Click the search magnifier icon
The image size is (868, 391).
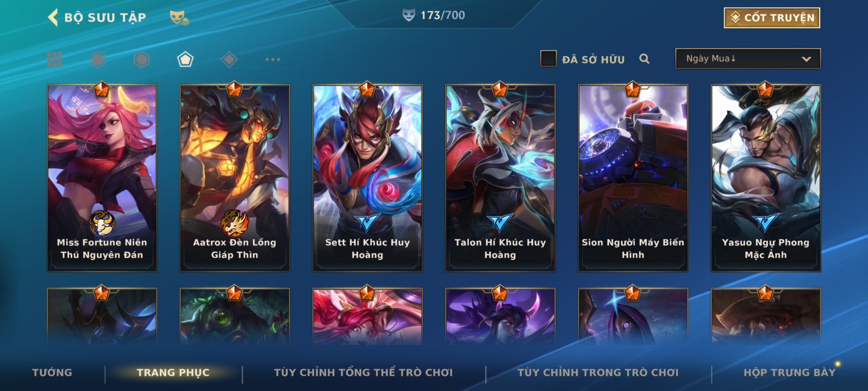tap(644, 59)
